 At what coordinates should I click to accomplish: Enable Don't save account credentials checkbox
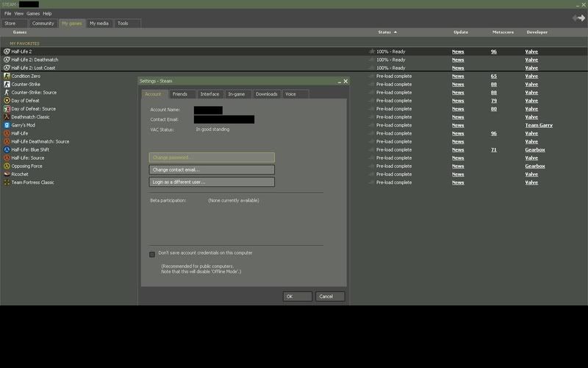pyautogui.click(x=152, y=255)
